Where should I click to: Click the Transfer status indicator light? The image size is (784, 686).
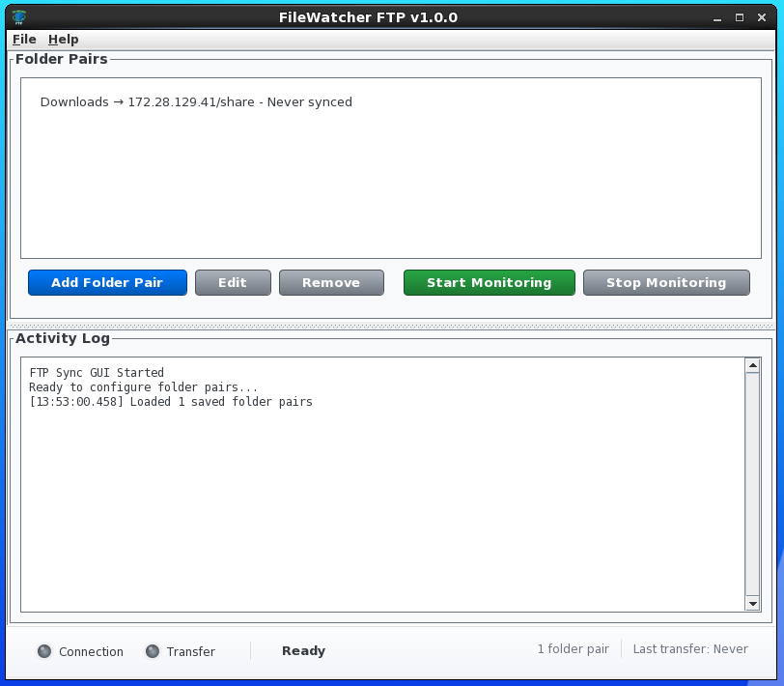(153, 651)
